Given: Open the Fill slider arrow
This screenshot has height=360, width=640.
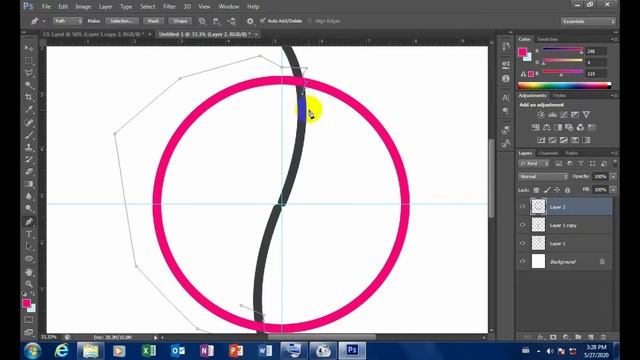Looking at the screenshot, I should tap(613, 190).
